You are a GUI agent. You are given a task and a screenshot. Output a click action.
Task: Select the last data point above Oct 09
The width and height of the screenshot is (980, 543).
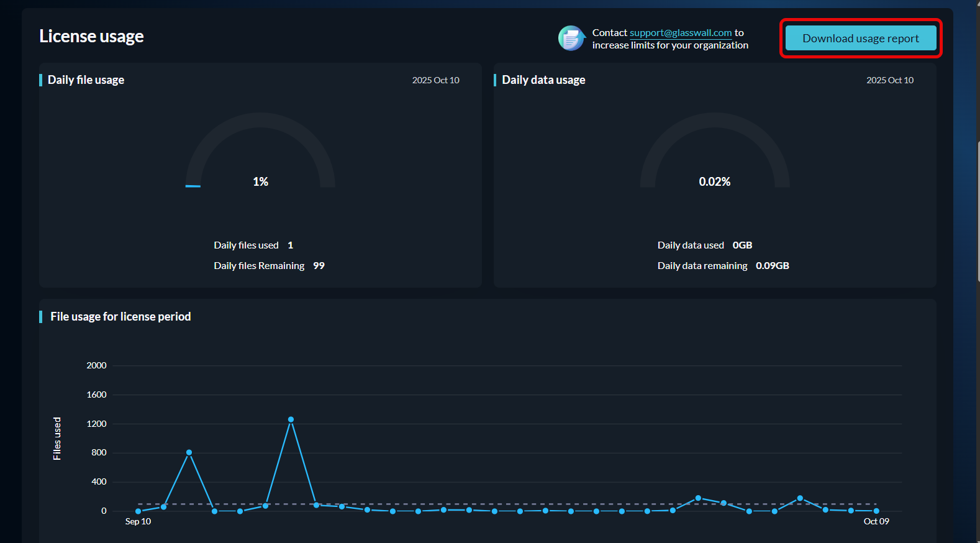pos(876,511)
